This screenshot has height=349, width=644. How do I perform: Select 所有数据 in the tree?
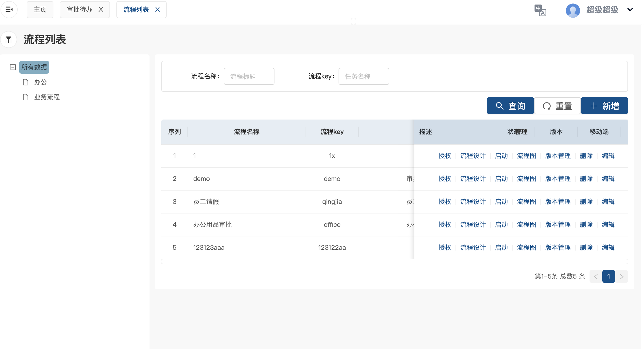tap(34, 67)
